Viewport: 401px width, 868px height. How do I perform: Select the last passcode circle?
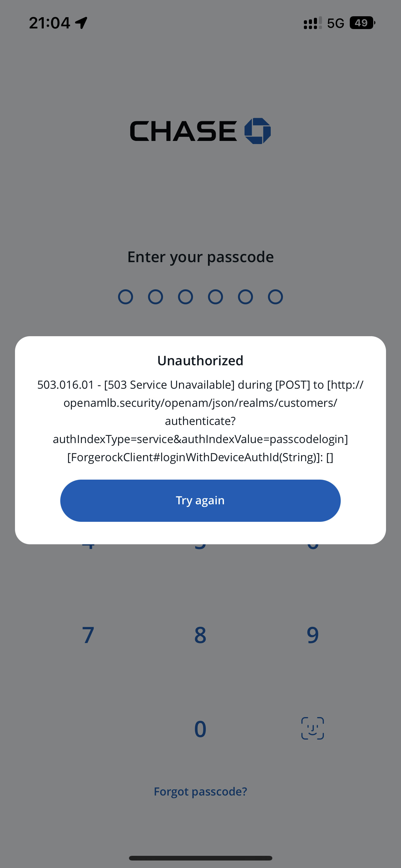(275, 297)
